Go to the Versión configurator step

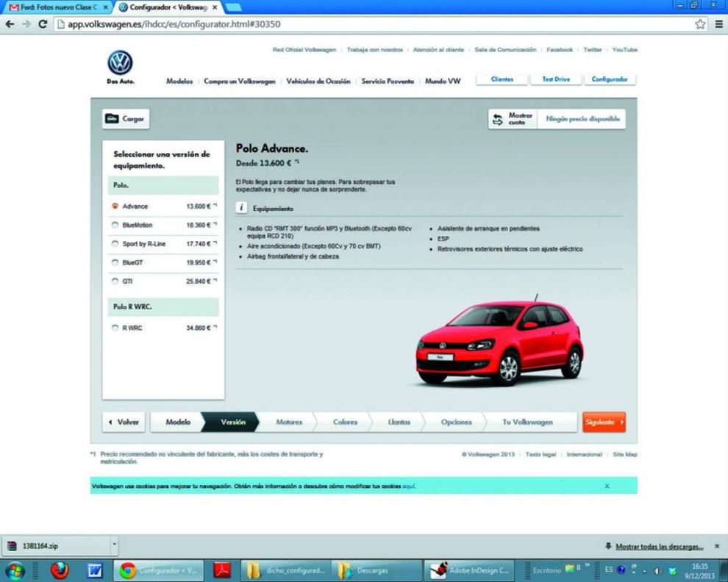click(x=232, y=422)
